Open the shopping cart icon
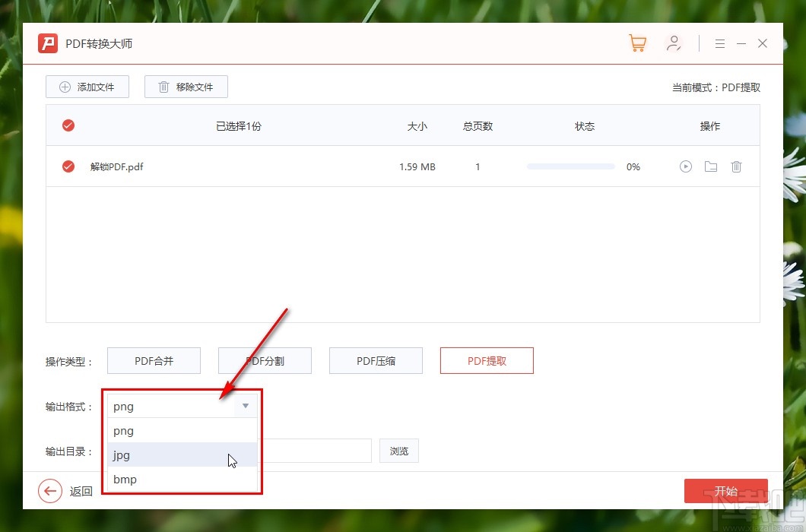 [637, 43]
